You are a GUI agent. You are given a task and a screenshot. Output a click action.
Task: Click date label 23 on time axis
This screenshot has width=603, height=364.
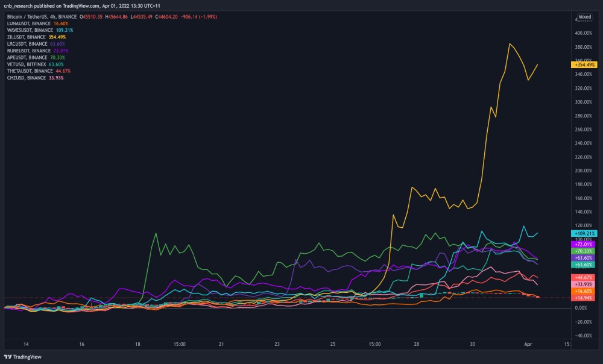(x=277, y=344)
